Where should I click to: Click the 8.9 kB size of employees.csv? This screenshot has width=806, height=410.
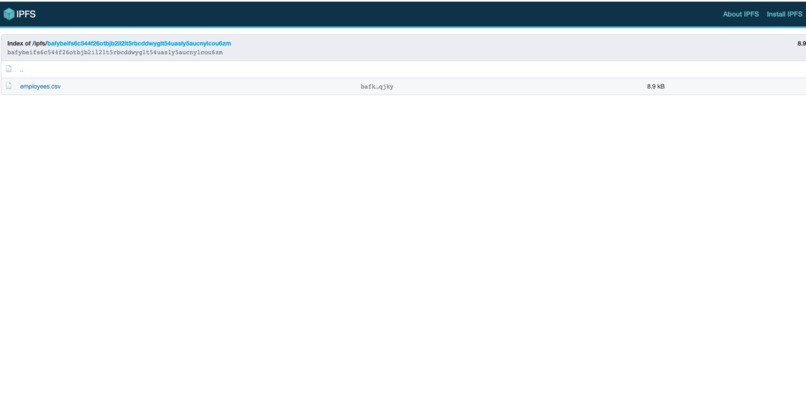click(655, 86)
